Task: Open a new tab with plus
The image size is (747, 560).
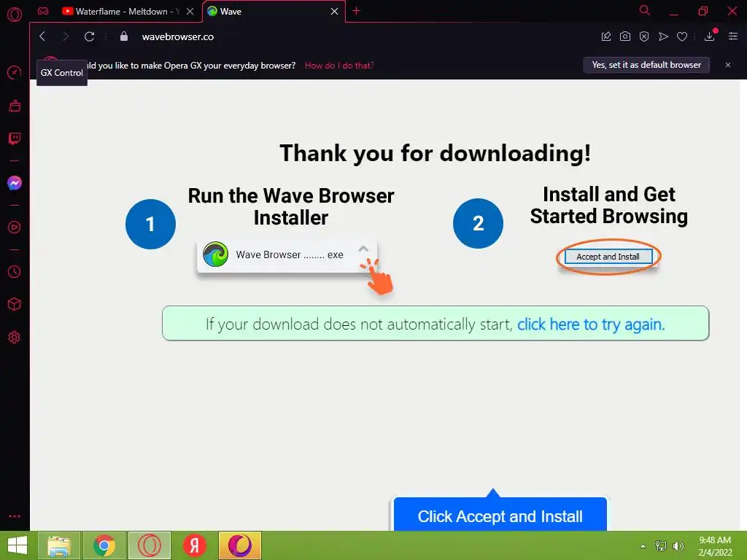Action: pyautogui.click(x=356, y=11)
